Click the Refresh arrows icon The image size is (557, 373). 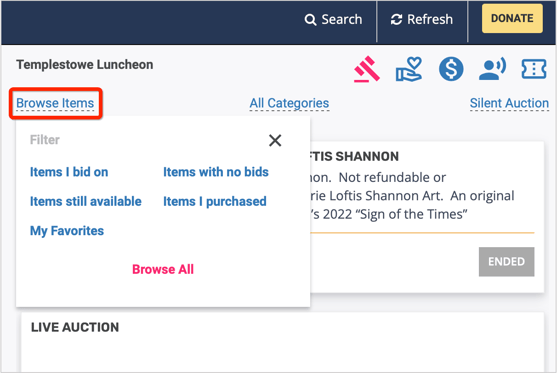(396, 20)
